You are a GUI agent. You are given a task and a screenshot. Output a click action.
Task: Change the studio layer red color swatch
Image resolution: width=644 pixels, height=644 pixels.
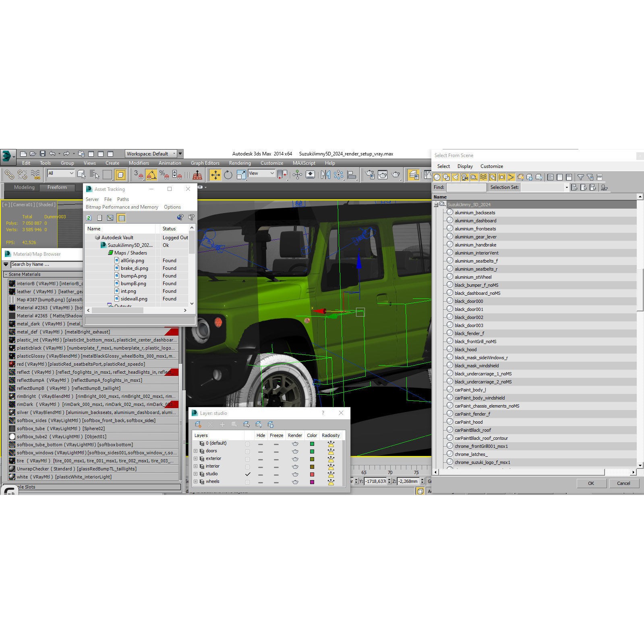312,474
